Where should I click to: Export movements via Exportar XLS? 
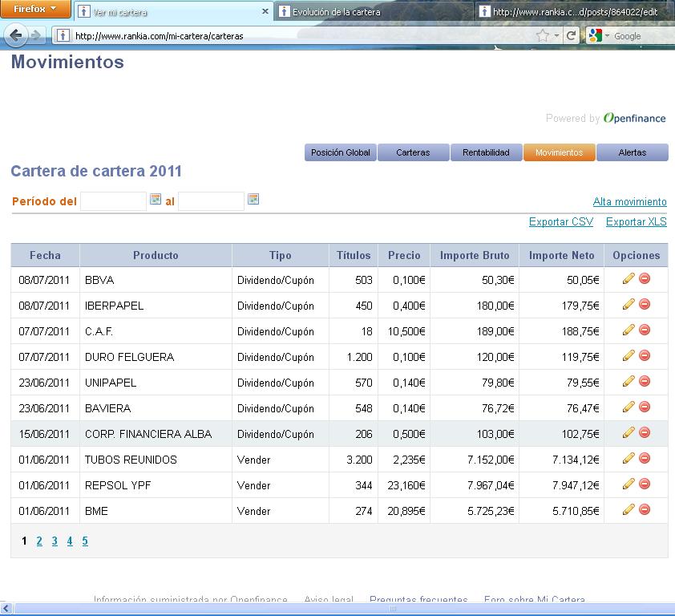pos(637,221)
